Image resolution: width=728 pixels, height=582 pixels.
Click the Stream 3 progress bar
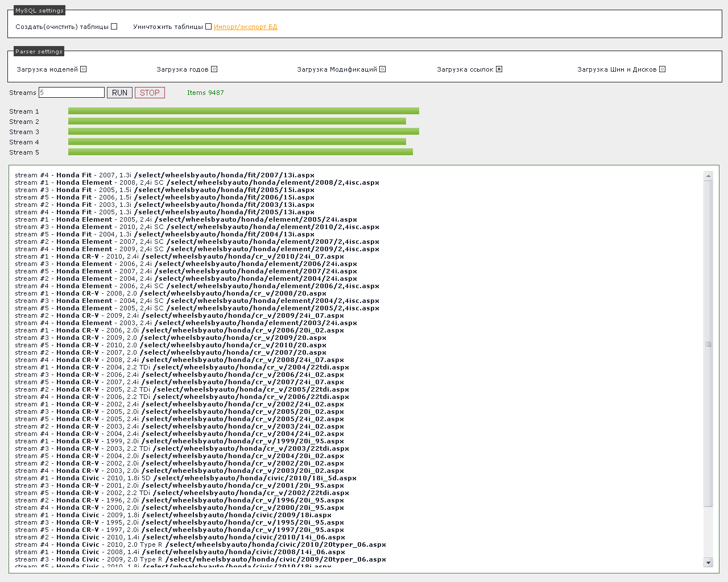click(x=243, y=131)
